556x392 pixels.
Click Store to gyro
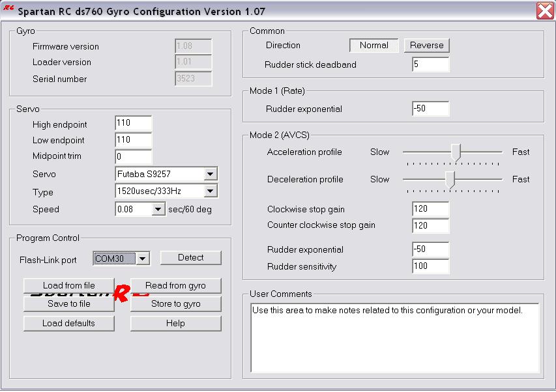click(175, 304)
